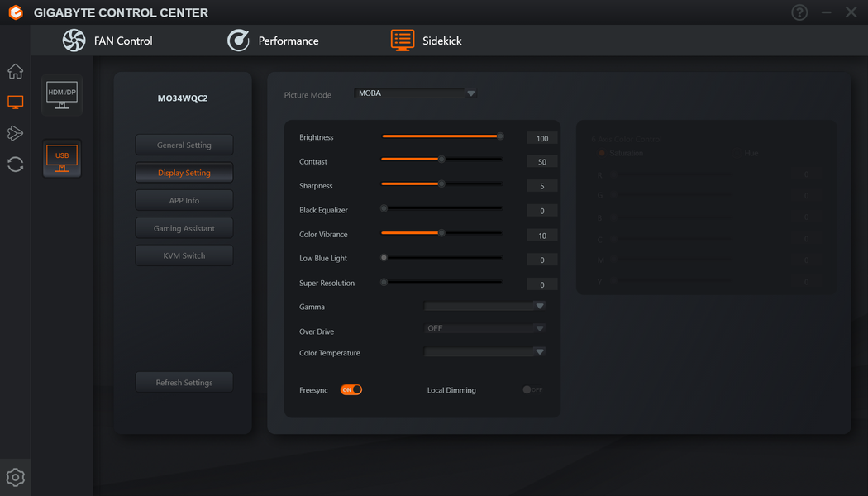Viewport: 868px width, 496px height.
Task: Click the Picture Mode label
Action: pyautogui.click(x=308, y=95)
